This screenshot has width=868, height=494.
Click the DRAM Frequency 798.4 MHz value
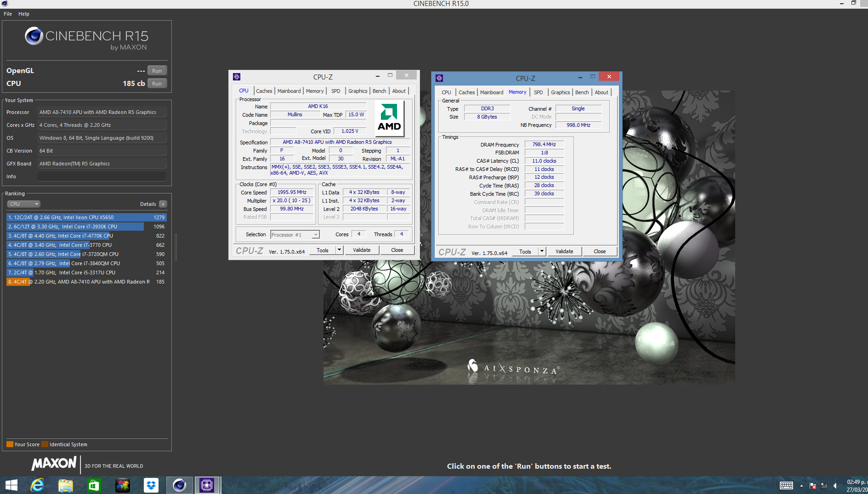tap(544, 144)
